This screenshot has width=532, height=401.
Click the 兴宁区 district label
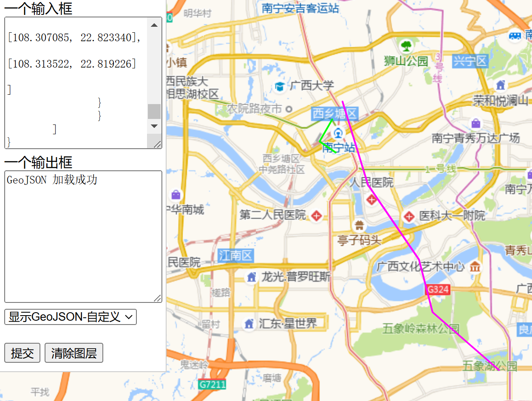(470, 61)
